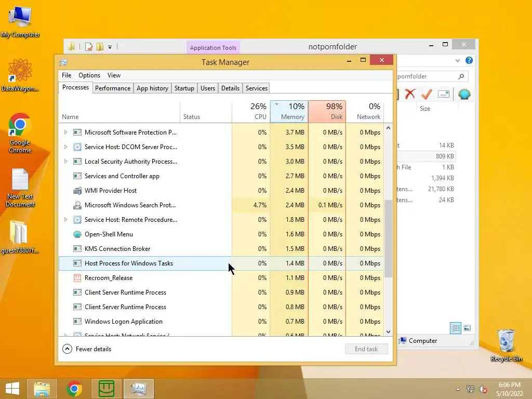Open My Computer desktop icon
The width and height of the screenshot is (532, 399).
click(x=20, y=22)
